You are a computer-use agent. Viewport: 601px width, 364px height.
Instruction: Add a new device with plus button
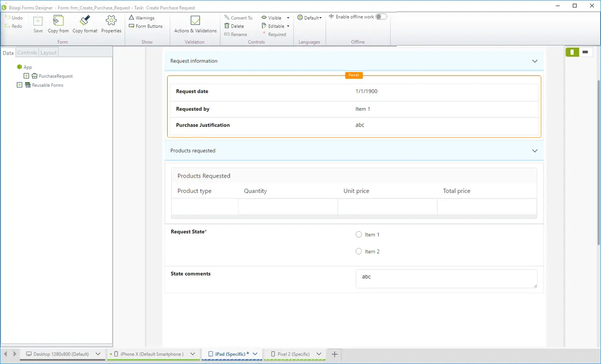click(x=334, y=354)
